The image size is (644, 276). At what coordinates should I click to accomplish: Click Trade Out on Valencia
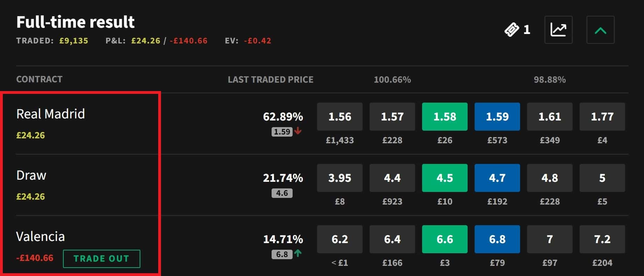101,259
